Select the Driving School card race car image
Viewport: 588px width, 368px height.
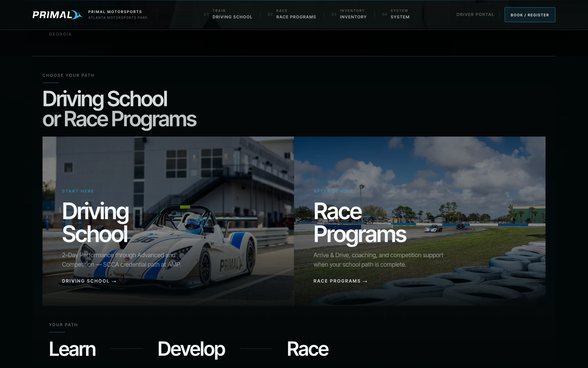click(x=168, y=221)
